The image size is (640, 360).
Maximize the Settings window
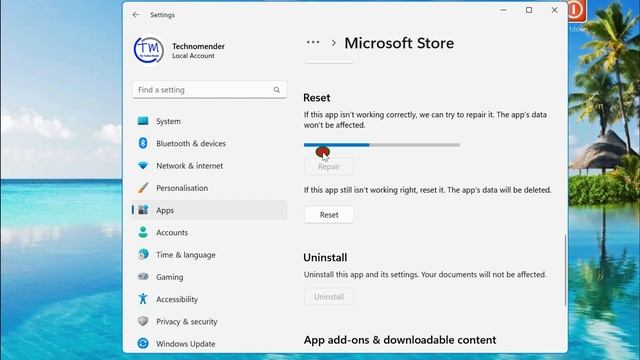tap(529, 10)
